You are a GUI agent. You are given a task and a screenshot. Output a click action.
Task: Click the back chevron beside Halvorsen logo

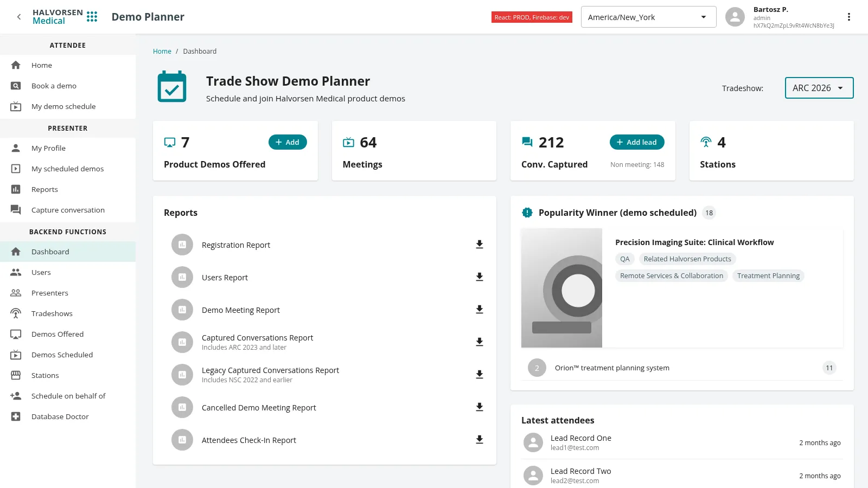(x=19, y=17)
